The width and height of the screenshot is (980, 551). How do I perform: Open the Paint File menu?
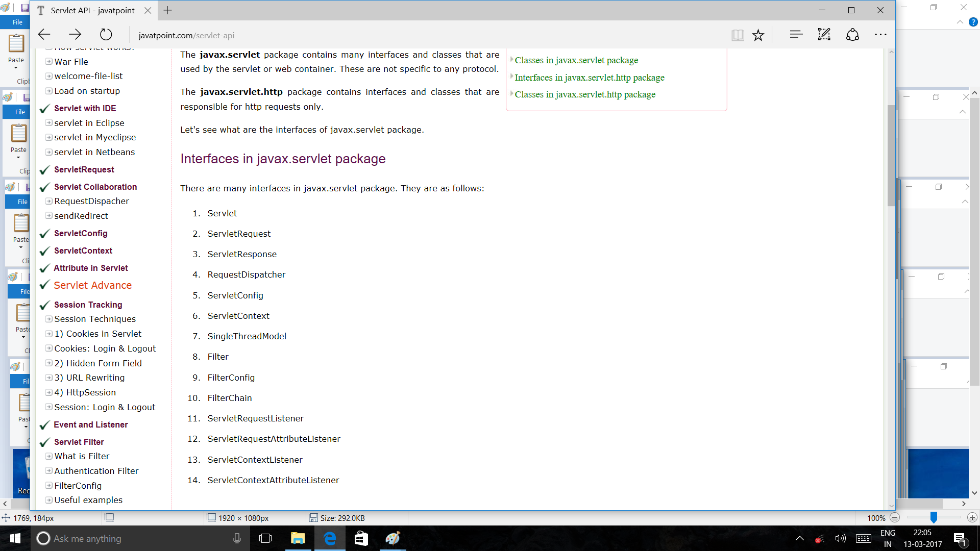tap(17, 22)
